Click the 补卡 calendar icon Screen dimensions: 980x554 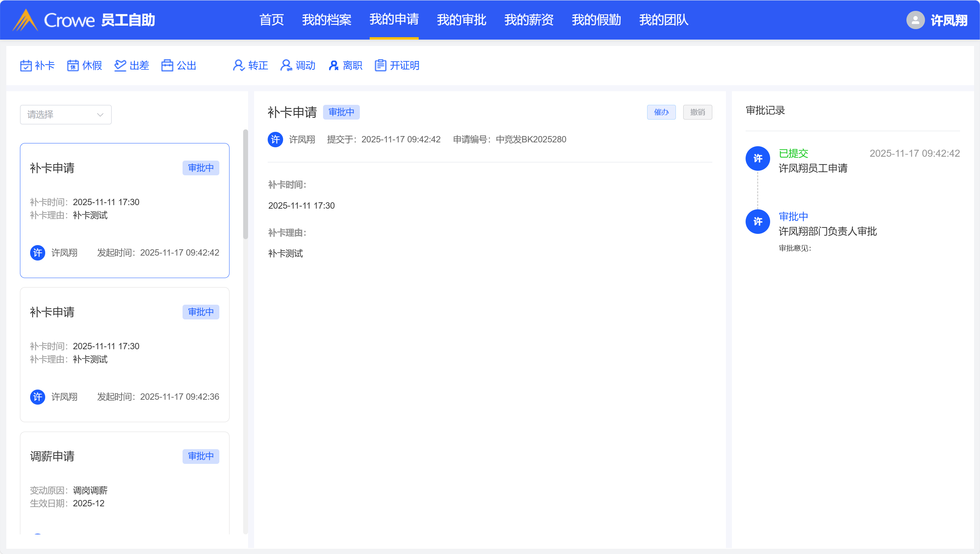(x=26, y=66)
